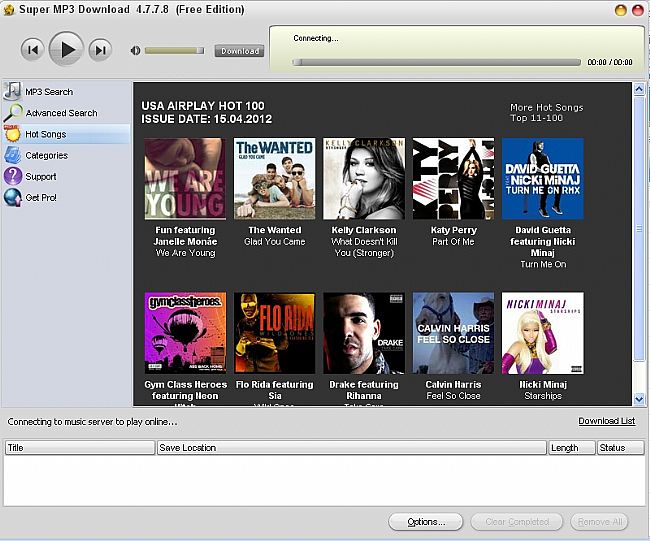Select the Hot Songs sun icon
This screenshot has width=650, height=541.
(12, 134)
